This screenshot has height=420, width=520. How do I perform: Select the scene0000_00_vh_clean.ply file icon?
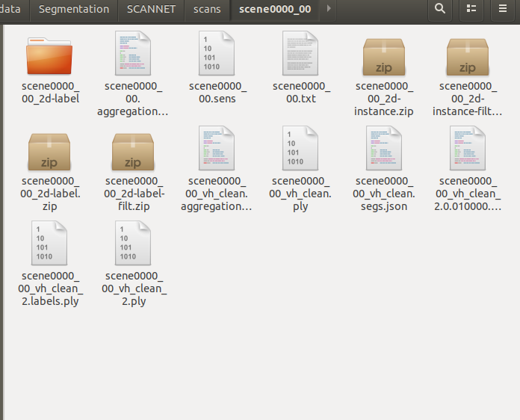[x=300, y=148]
